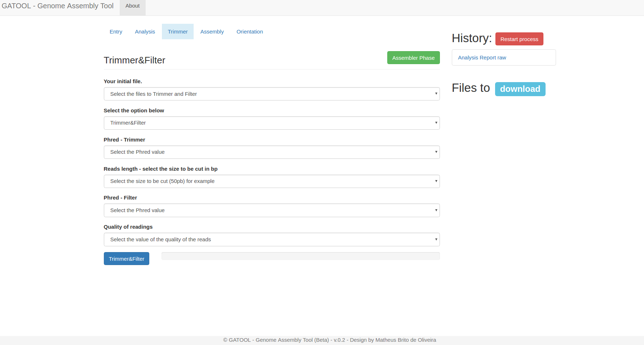Switch to the Assembly tab
Image resolution: width=644 pixels, height=345 pixels.
(x=212, y=31)
